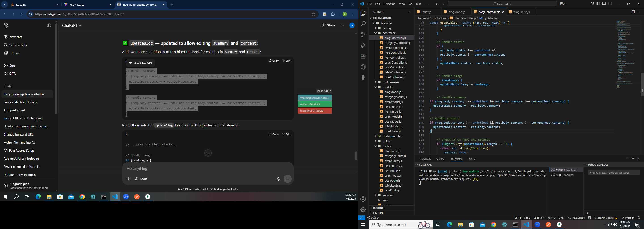Click Split Editor Right icon
Viewport: 644px width, 229px height.
pyautogui.click(x=633, y=12)
